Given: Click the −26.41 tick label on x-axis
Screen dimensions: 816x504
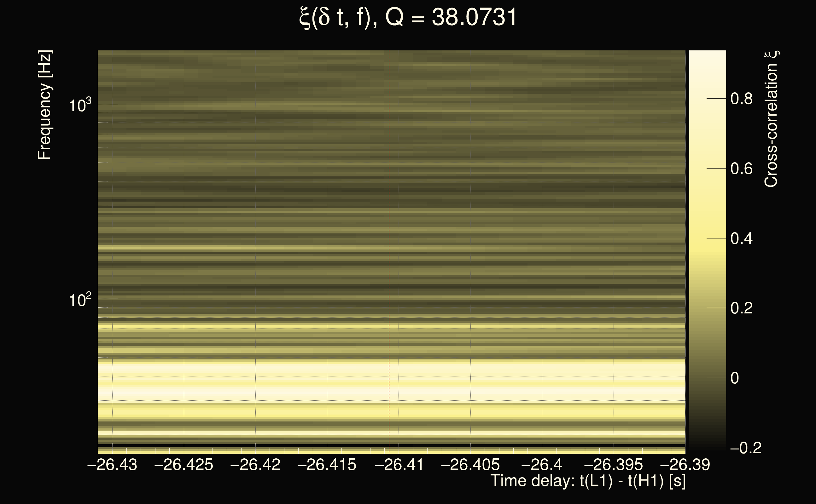Looking at the screenshot, I should pos(399,465).
